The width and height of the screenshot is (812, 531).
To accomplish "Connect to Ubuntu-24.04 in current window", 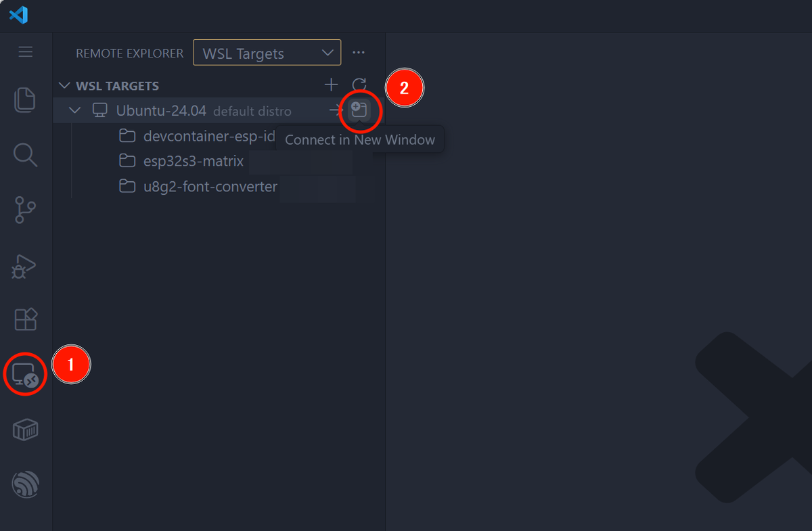I will pyautogui.click(x=336, y=110).
